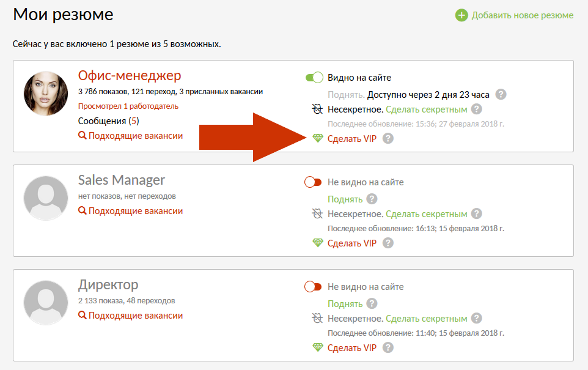Click Поднять link in Директор resume
Image resolution: width=588 pixels, height=370 pixels.
[345, 304]
